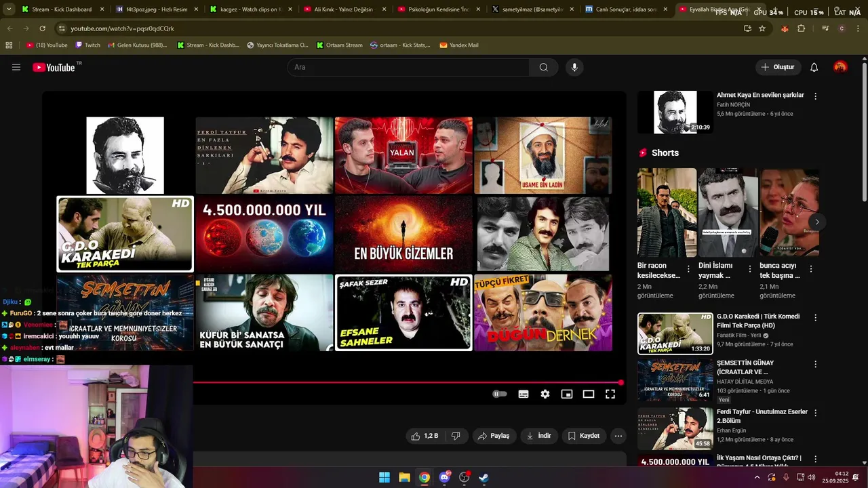Show hidden system tray icons

(x=756, y=477)
